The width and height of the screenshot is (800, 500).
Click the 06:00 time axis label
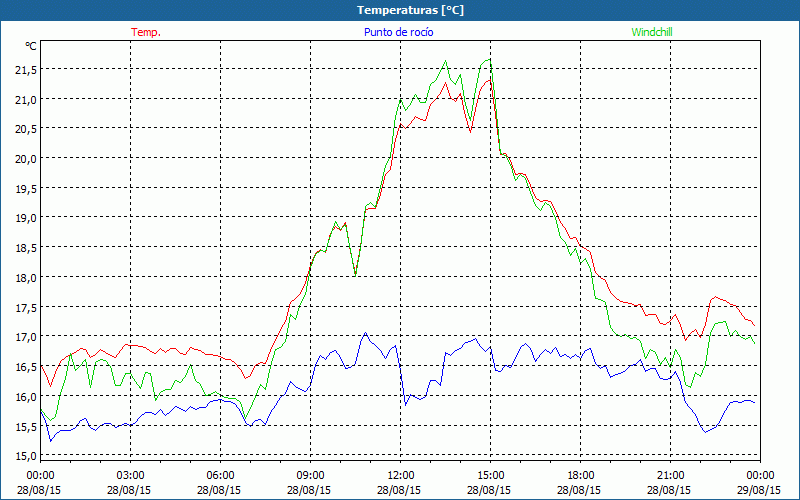click(x=220, y=476)
